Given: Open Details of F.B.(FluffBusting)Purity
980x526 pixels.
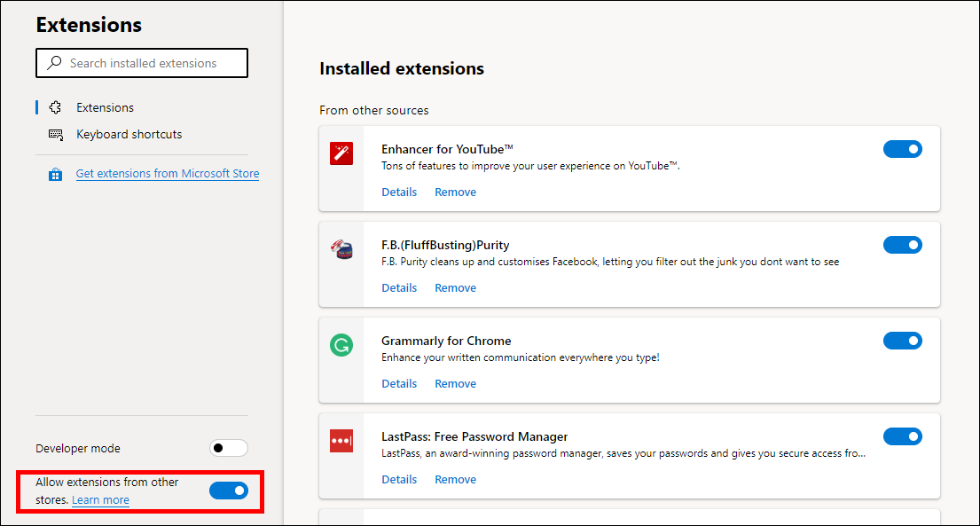Looking at the screenshot, I should coord(399,287).
